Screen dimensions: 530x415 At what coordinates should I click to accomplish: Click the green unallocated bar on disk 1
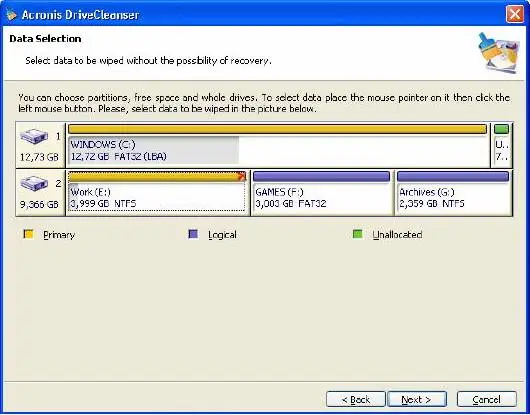pyautogui.click(x=501, y=129)
